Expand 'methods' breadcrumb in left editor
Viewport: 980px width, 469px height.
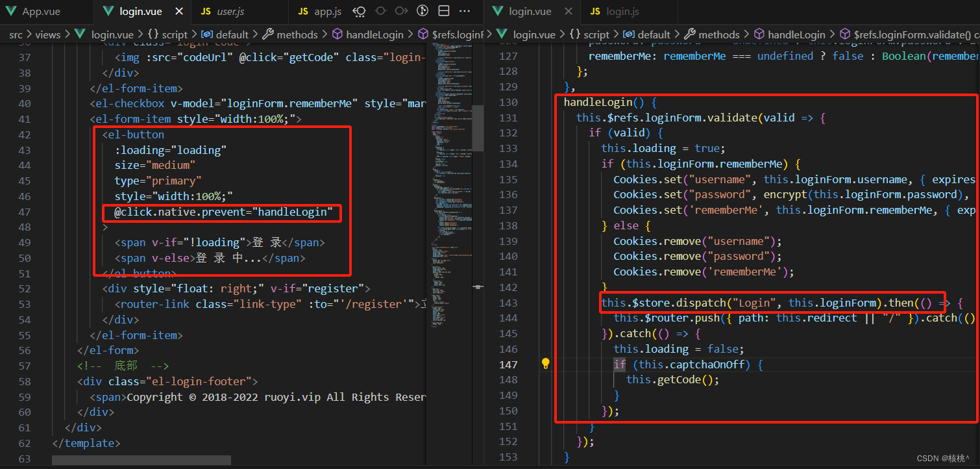pyautogui.click(x=297, y=34)
